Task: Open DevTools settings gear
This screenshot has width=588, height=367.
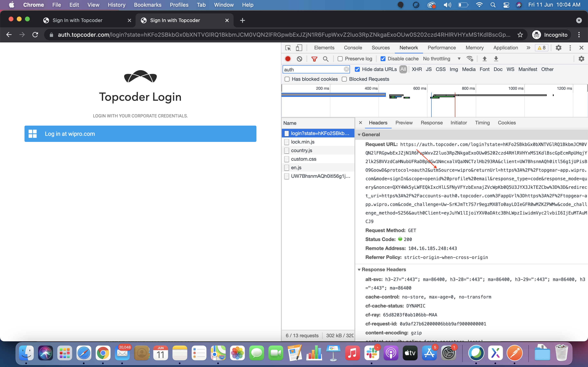Action: pos(558,48)
